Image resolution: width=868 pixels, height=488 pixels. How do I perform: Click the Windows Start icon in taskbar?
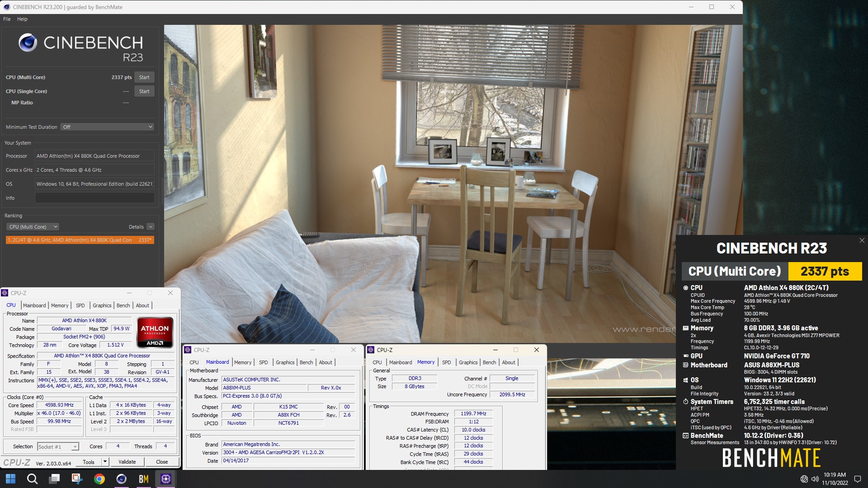pyautogui.click(x=10, y=479)
